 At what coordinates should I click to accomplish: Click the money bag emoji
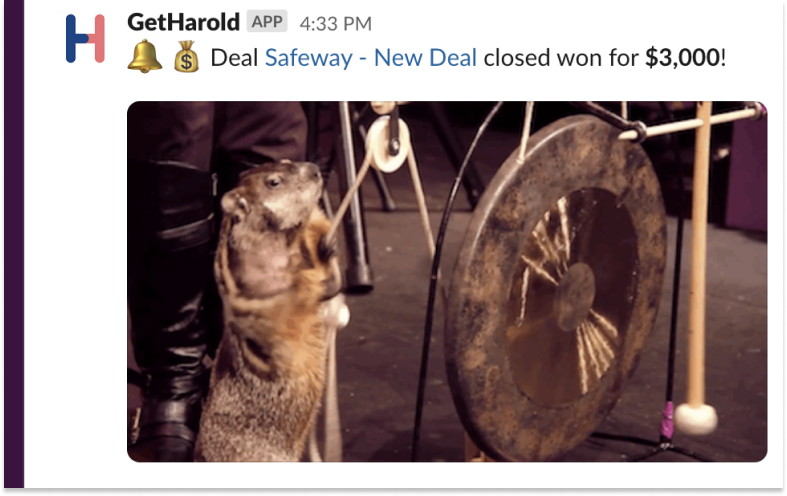pyautogui.click(x=186, y=57)
